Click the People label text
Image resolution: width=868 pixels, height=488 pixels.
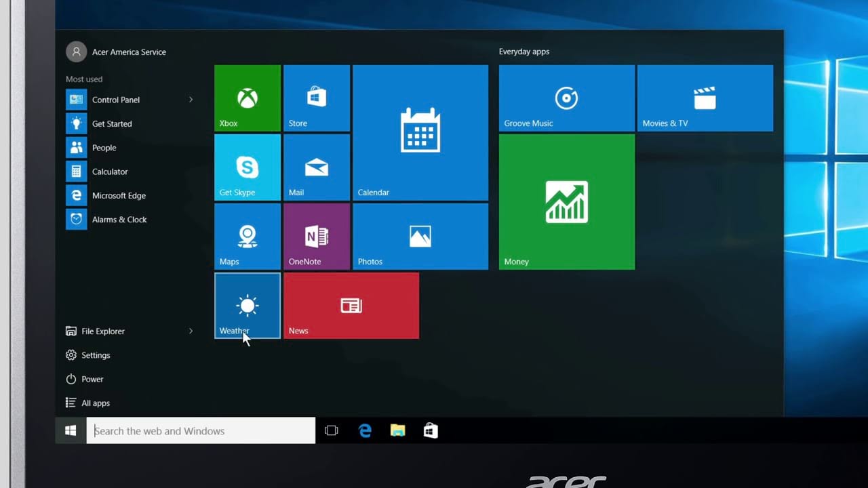(x=104, y=148)
